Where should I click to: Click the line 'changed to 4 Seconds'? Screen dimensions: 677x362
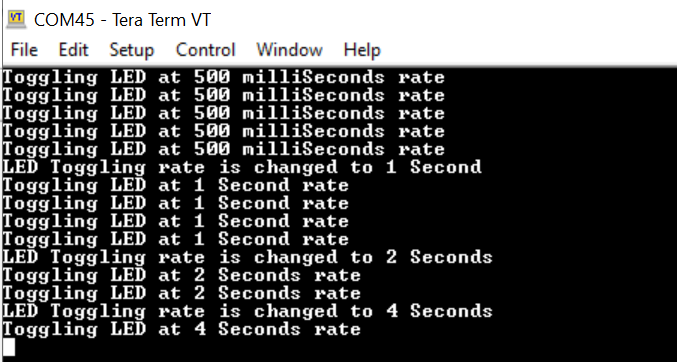pyautogui.click(x=247, y=311)
